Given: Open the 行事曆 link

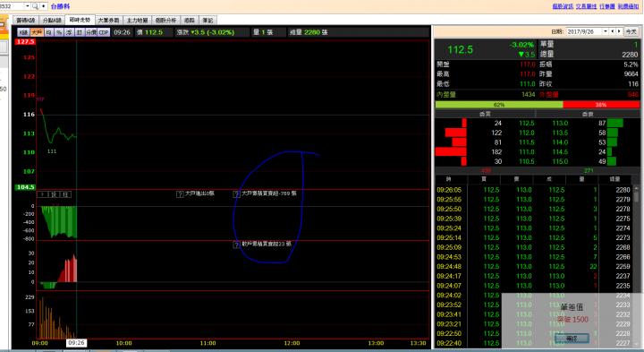Looking at the screenshot, I should click(x=607, y=6).
